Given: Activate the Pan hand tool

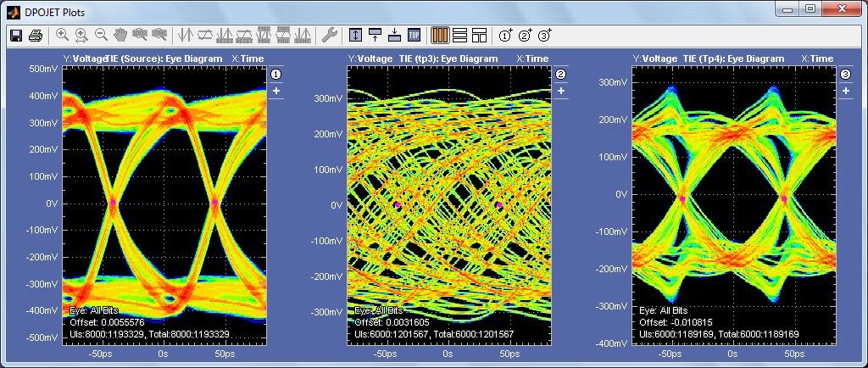Looking at the screenshot, I should pos(120,36).
